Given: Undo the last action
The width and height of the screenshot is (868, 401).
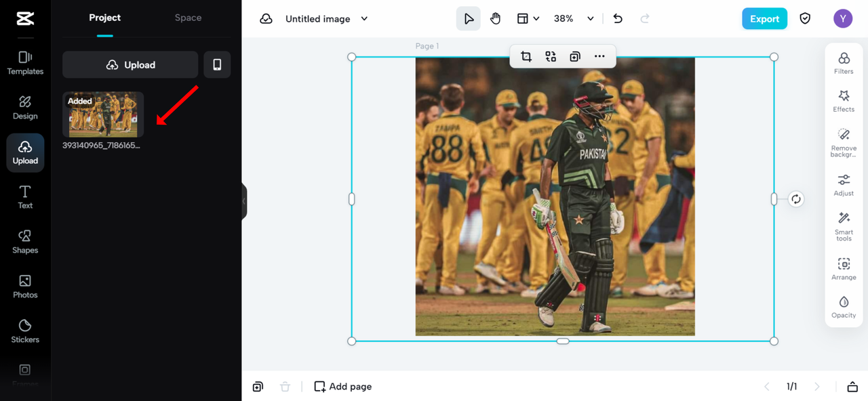Looking at the screenshot, I should (618, 19).
